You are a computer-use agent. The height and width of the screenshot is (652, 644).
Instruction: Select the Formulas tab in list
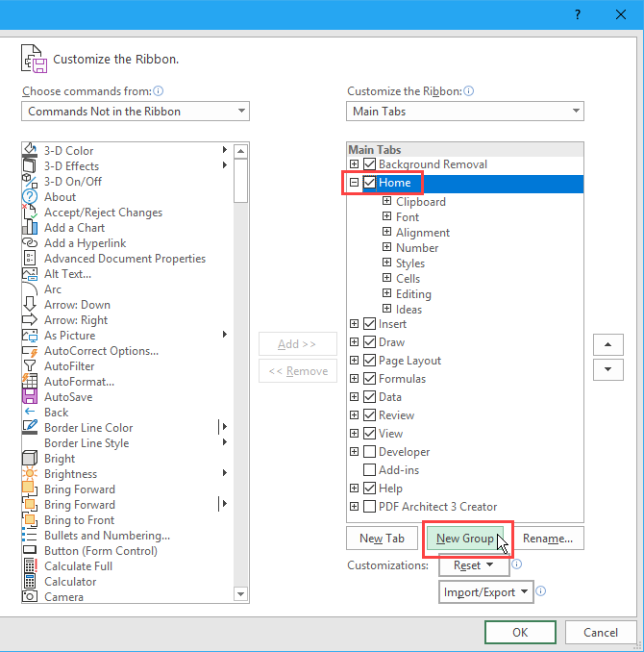pyautogui.click(x=402, y=379)
